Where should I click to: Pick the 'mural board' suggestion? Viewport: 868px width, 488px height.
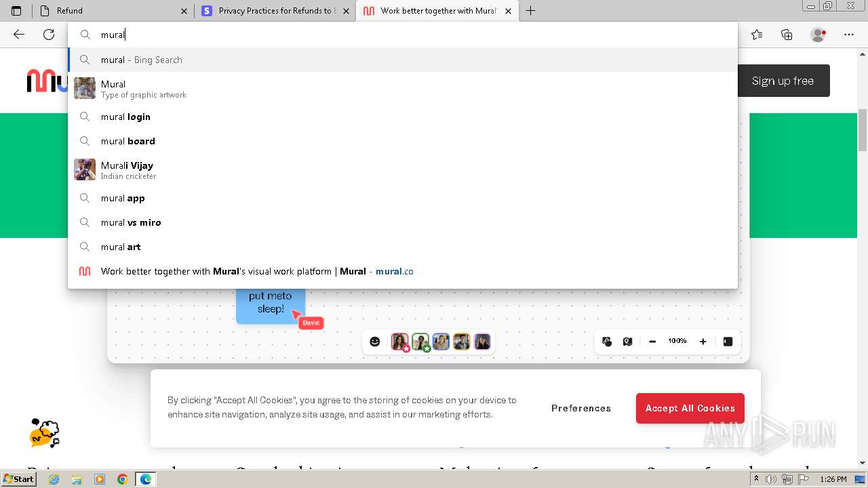[403, 141]
